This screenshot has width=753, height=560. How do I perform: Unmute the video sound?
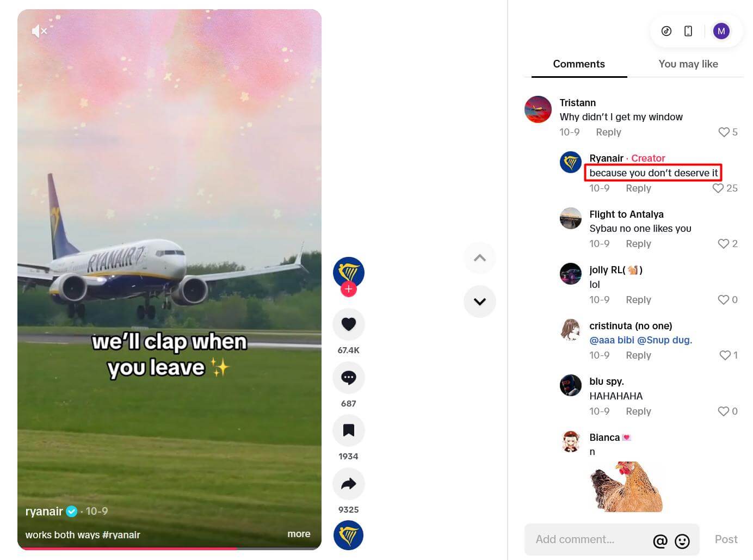[39, 31]
